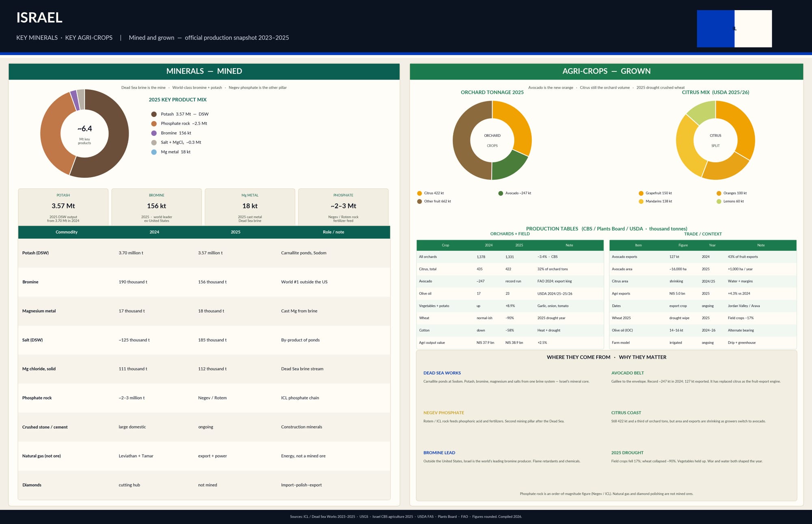Viewport: 812px width, 524px height.
Task: Click '−90%' in Wheat row
Action: point(510,318)
